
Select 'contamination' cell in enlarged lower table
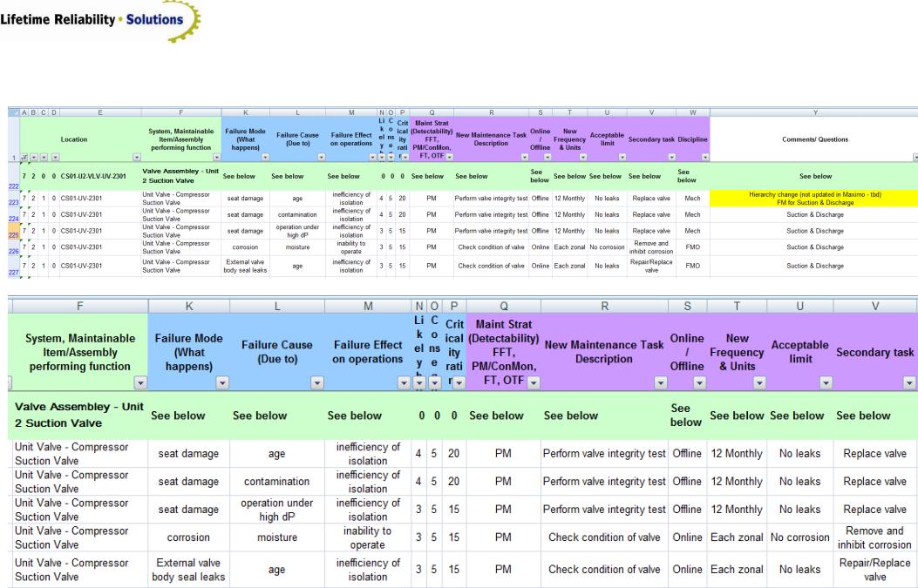click(x=277, y=482)
